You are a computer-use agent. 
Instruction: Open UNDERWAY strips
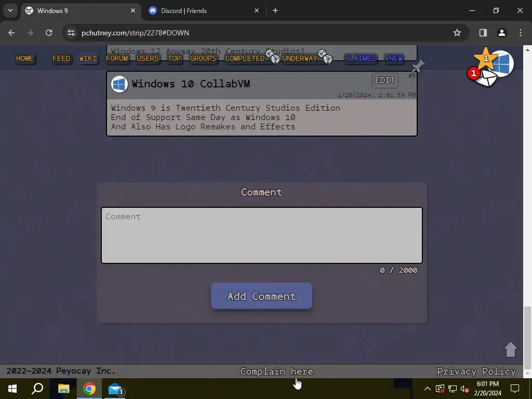tap(300, 58)
